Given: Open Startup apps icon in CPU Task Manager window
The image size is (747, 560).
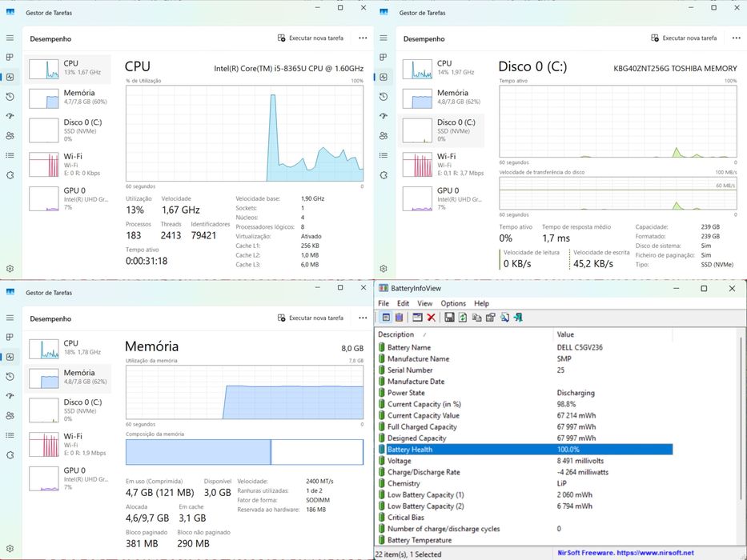Looking at the screenshot, I should pos(10,116).
